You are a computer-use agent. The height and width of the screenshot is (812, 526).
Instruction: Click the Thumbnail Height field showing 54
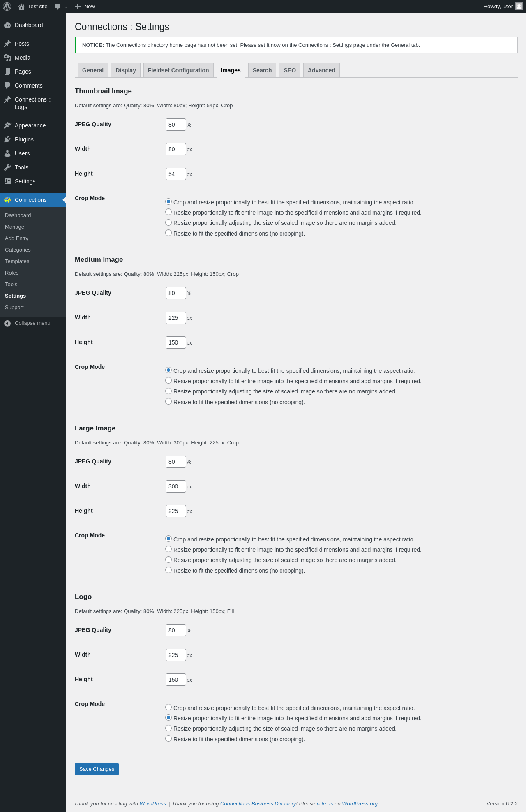(x=176, y=174)
